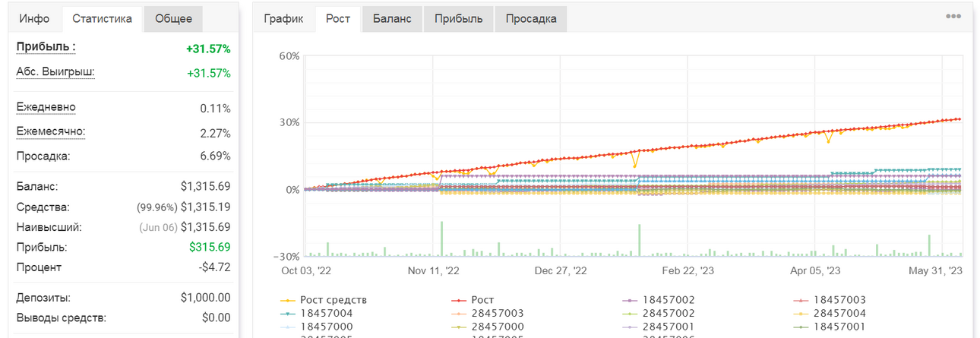980x338 pixels.
Task: Click the Выводы средств: label
Action: [x=61, y=317]
